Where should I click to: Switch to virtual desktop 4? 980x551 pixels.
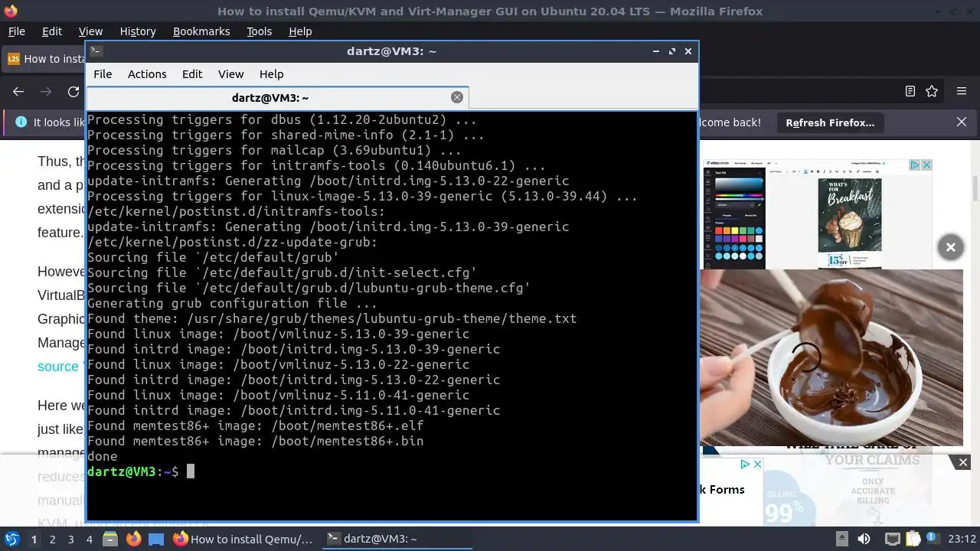pyautogui.click(x=89, y=539)
